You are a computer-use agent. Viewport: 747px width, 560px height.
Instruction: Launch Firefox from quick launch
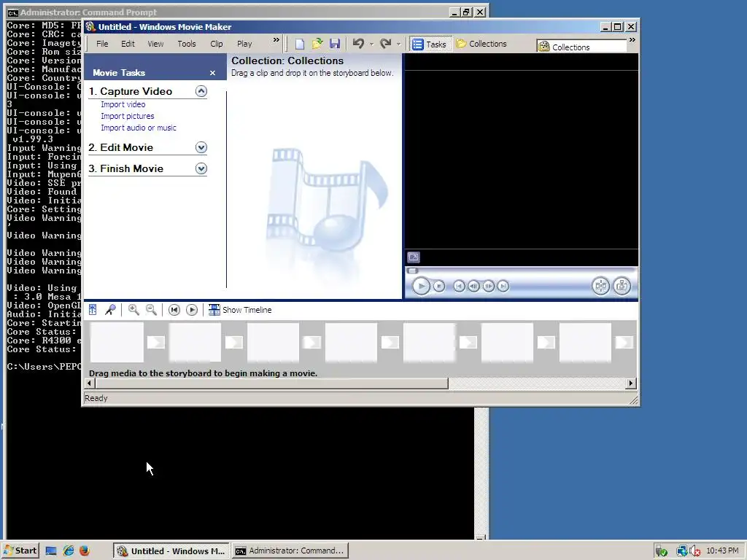tap(85, 551)
